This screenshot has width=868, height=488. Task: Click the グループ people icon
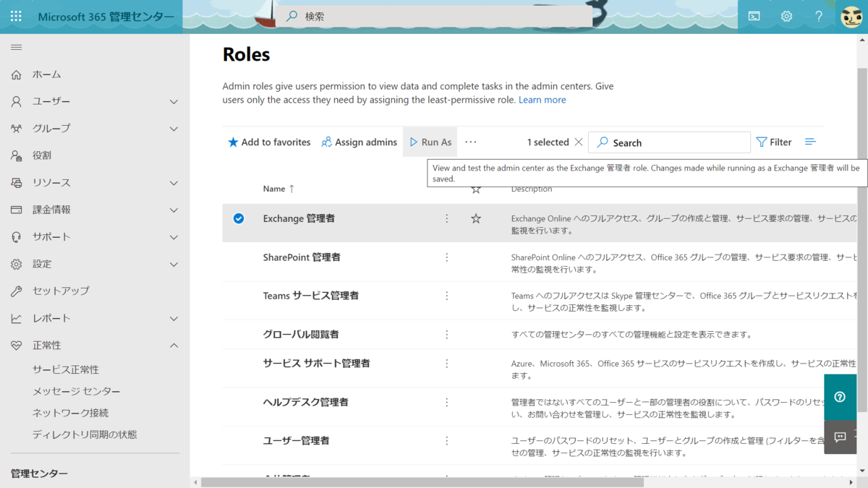(16, 129)
